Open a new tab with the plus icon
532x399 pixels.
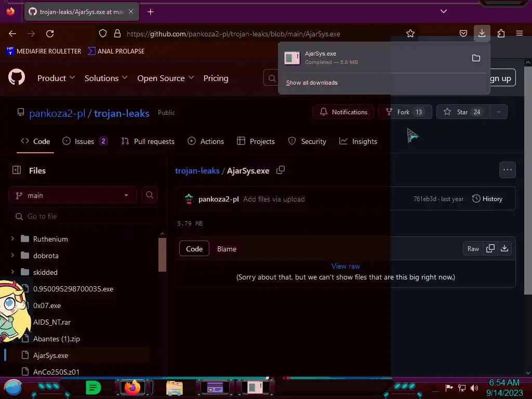pyautogui.click(x=151, y=12)
